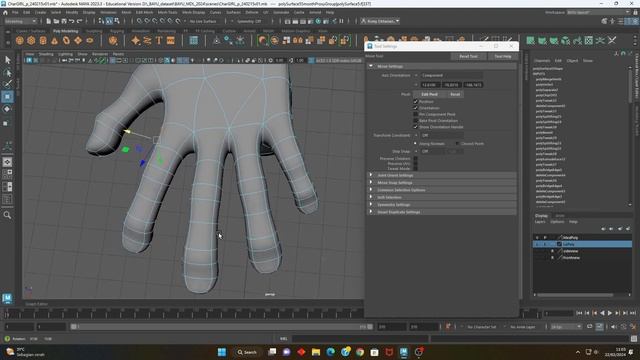Viewport: 640px width, 360px height.
Task: Open the Deform menu
Action: click(251, 12)
